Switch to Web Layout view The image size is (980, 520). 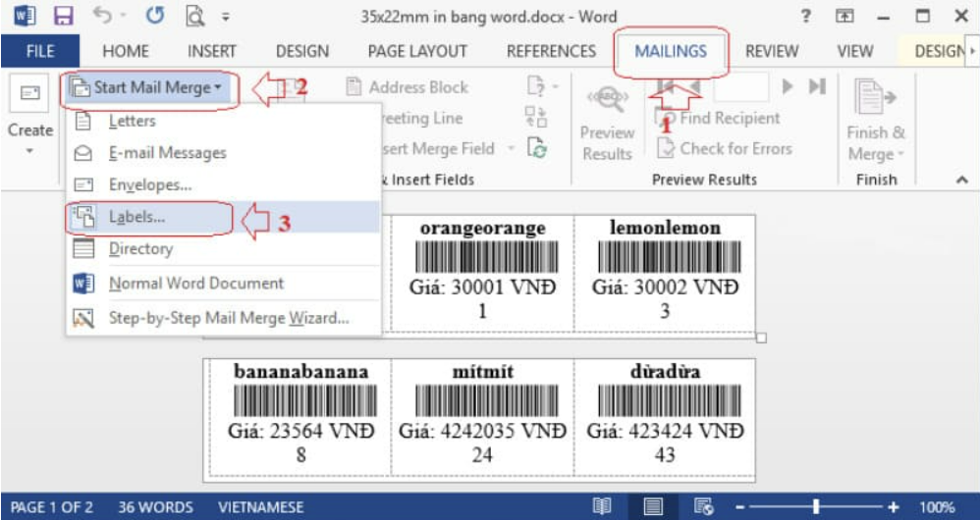[x=704, y=506]
